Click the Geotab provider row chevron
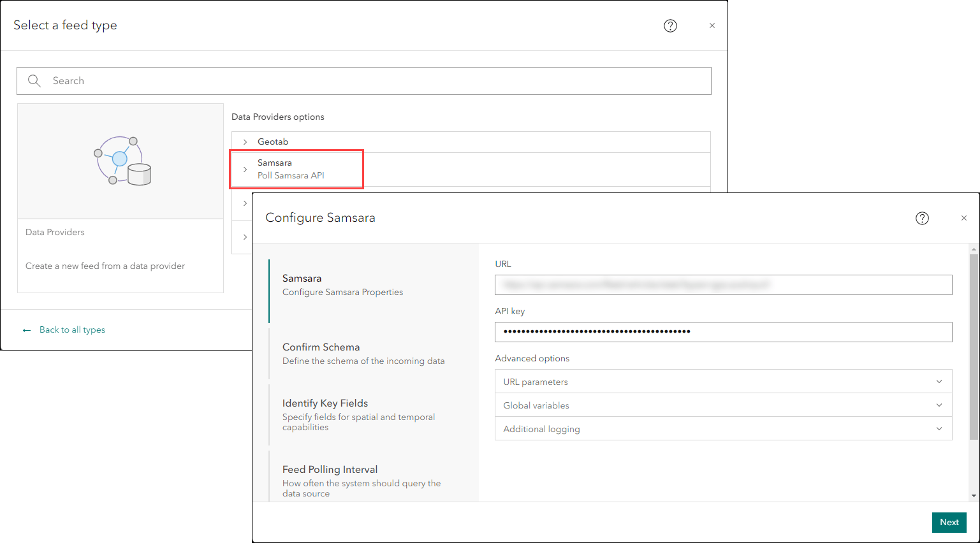The height and width of the screenshot is (543, 980). 245,141
